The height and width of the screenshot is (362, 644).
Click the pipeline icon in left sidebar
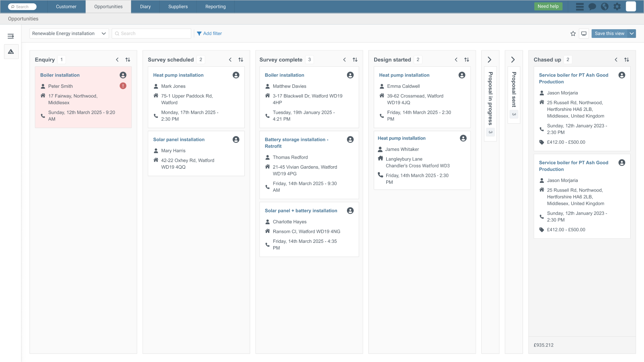click(x=11, y=52)
